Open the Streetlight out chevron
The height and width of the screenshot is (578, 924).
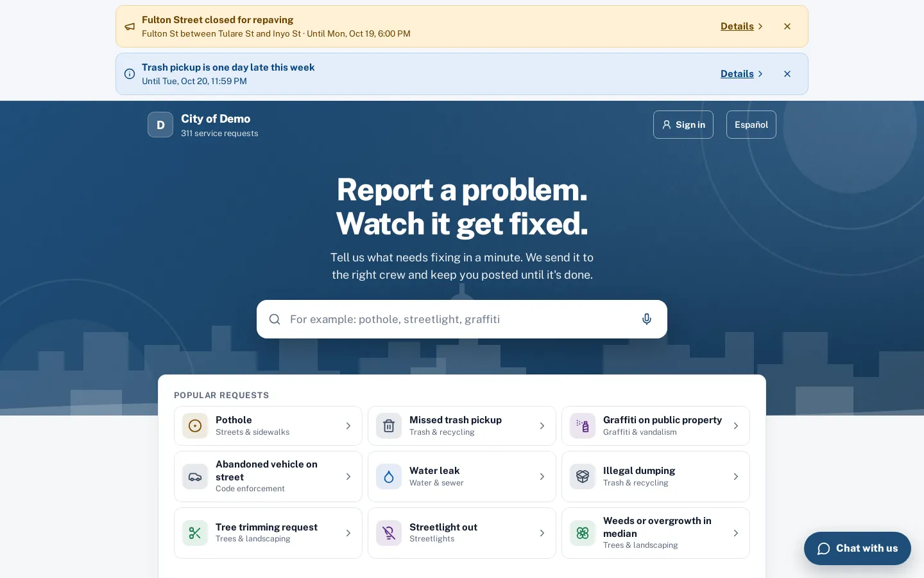(x=542, y=533)
